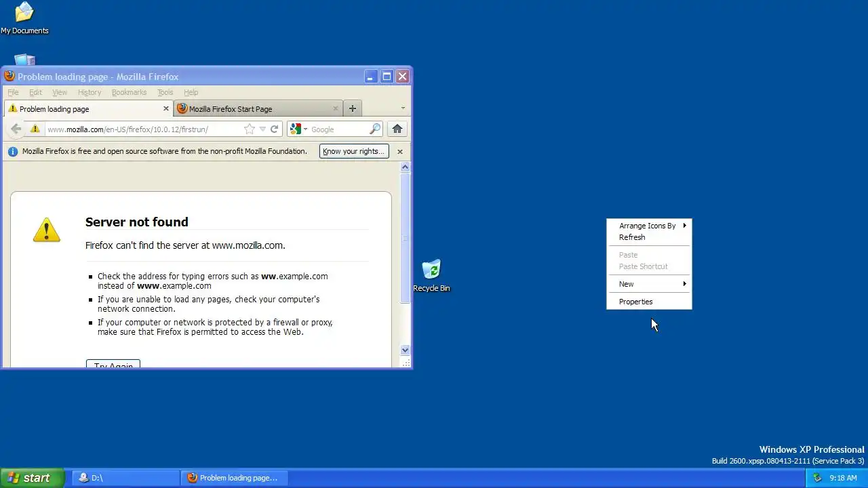Click the yellow warning triangle on error page
This screenshot has height=488, width=868.
coord(47,230)
